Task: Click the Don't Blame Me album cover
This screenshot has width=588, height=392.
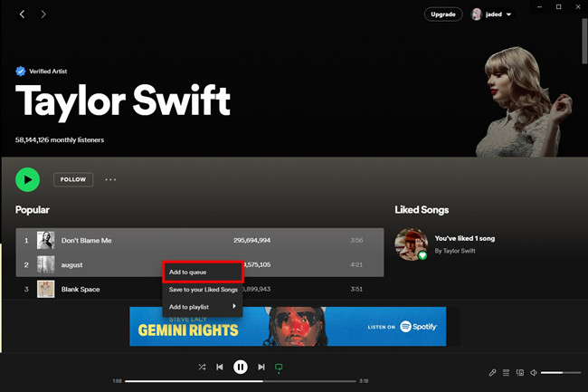Action: pyautogui.click(x=46, y=240)
